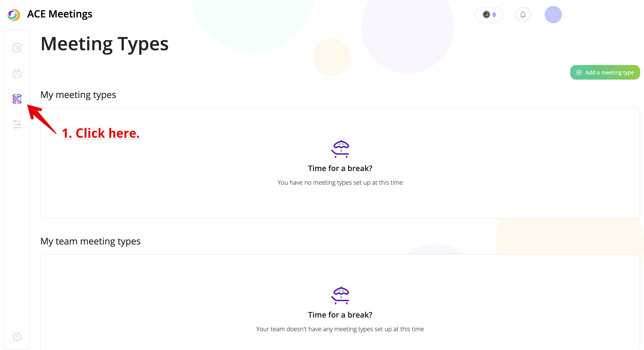Click the credits balance showing 0

click(489, 15)
